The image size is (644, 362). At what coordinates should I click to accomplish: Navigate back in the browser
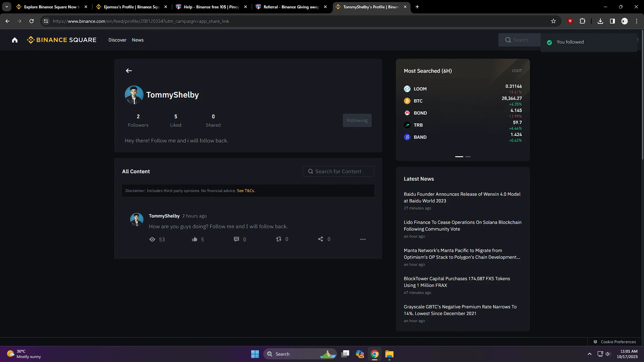pyautogui.click(x=7, y=21)
